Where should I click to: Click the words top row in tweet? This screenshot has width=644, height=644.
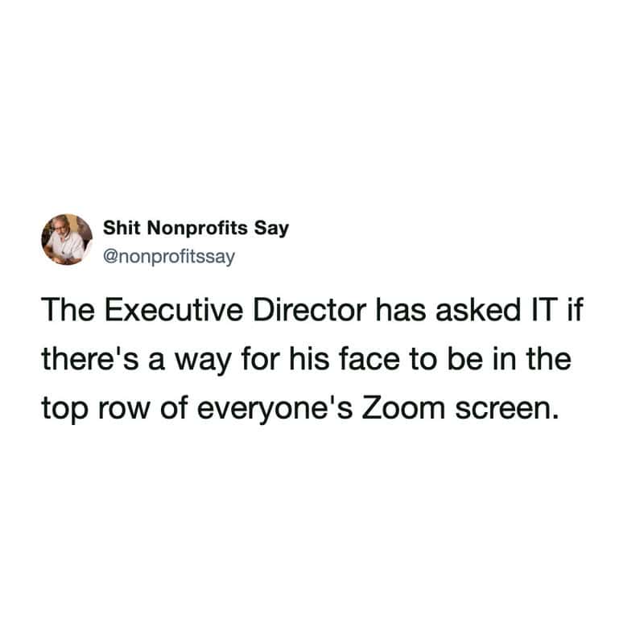point(95,411)
